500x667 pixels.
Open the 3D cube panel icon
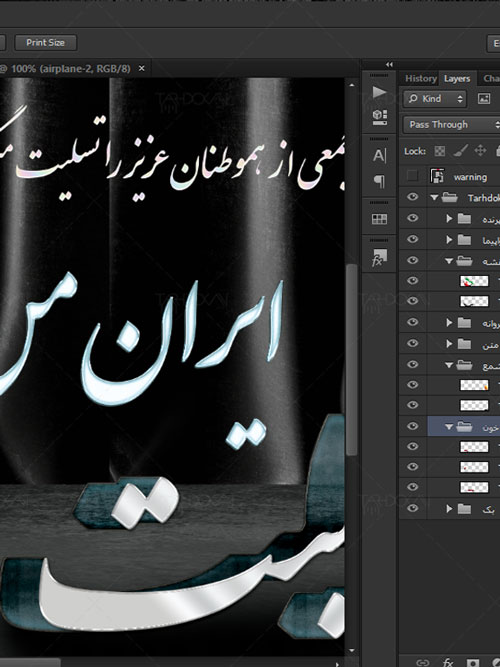point(379,117)
